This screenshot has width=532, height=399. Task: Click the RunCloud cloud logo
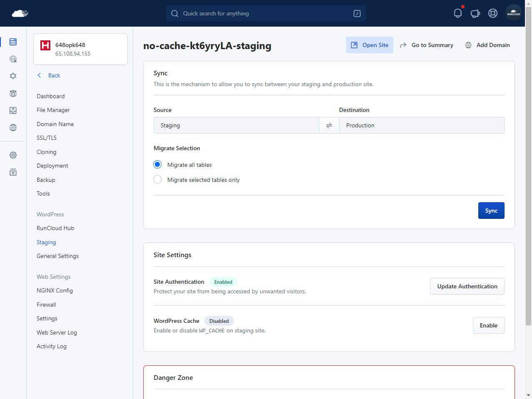tap(20, 13)
